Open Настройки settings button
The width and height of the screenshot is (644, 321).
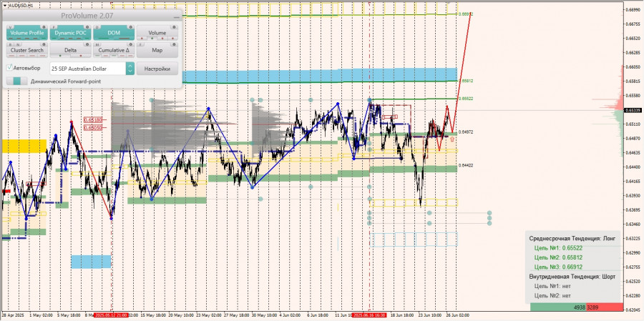[x=157, y=69]
